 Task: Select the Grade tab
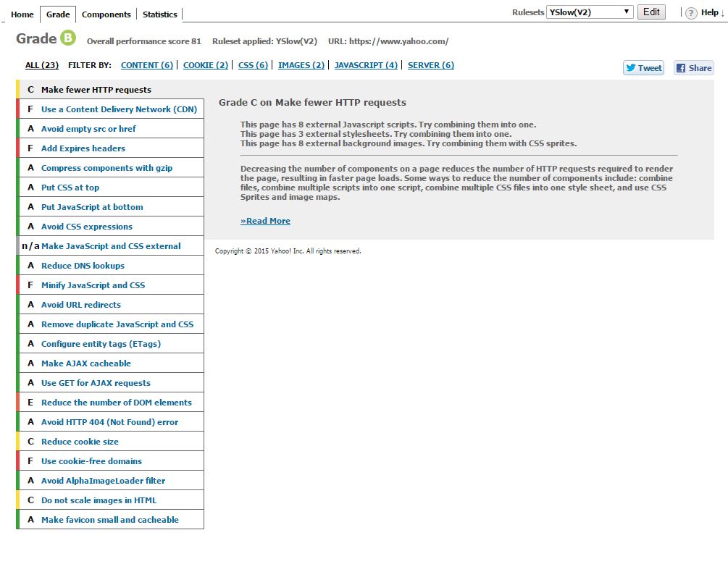click(58, 14)
